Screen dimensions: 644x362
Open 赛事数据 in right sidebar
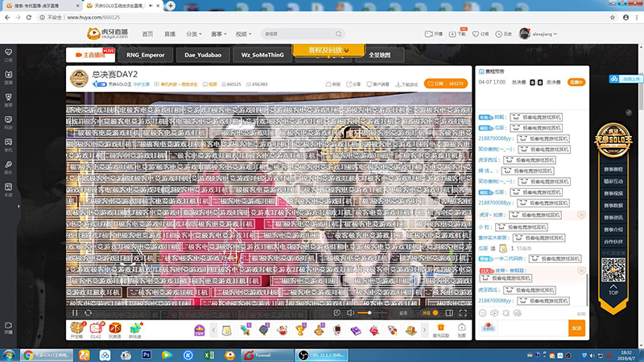pyautogui.click(x=613, y=205)
